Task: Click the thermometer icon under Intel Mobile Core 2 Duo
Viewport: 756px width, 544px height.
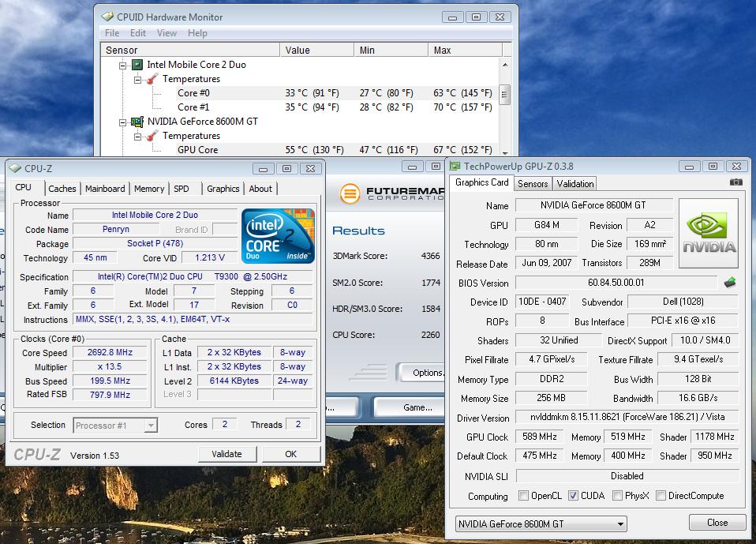Action: (x=152, y=79)
